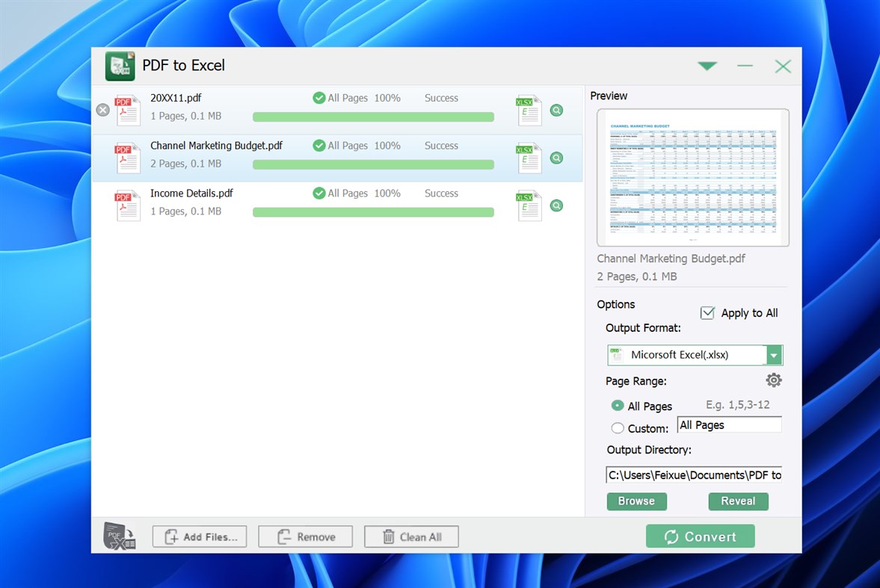This screenshot has height=588, width=880.
Task: Remove 20XX11.pdf using the X icon
Action: tap(102, 110)
